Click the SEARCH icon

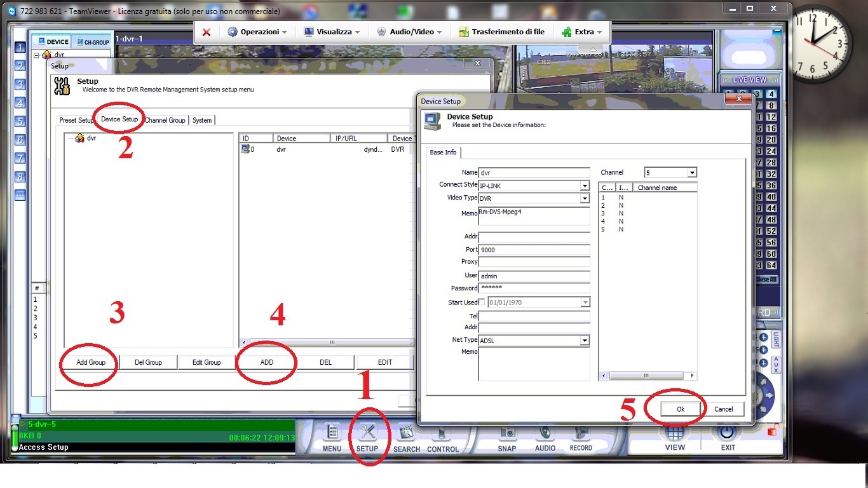coord(406,433)
